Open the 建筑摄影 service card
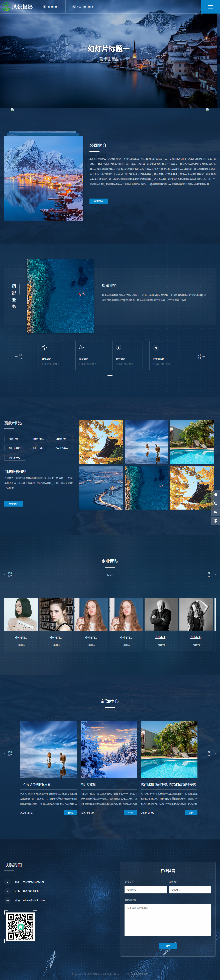This screenshot has width=220, height=980. pos(54,355)
